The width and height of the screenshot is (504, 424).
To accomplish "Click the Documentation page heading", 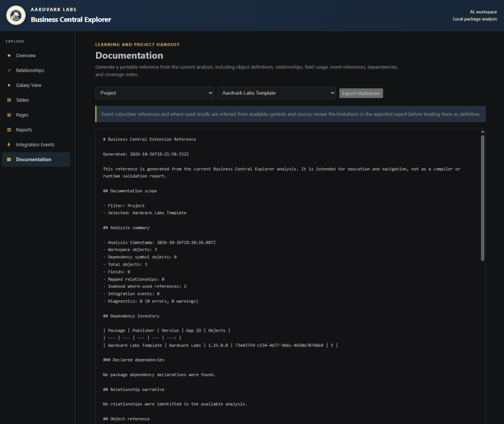I will 129,55.
